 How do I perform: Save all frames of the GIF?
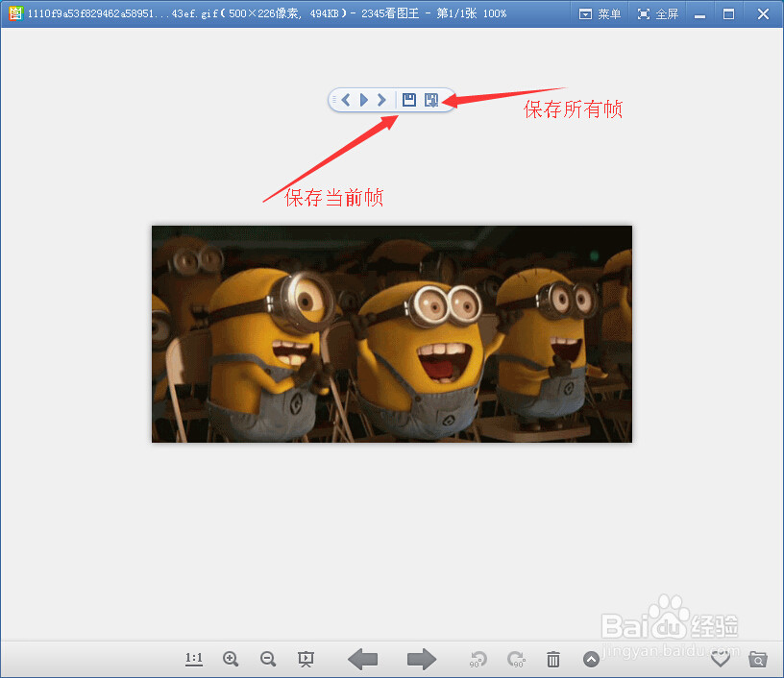point(431,99)
